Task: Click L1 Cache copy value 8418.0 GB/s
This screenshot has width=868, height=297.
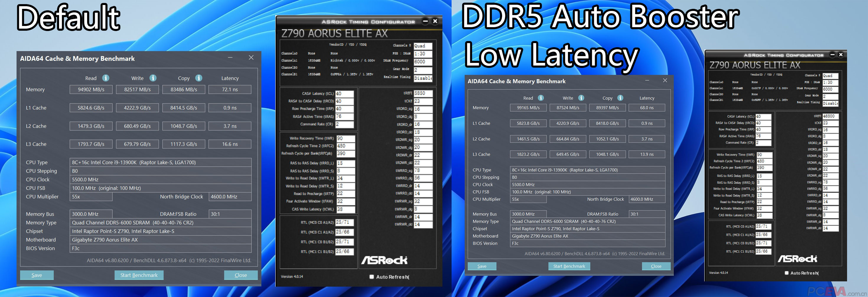Action: click(x=607, y=123)
